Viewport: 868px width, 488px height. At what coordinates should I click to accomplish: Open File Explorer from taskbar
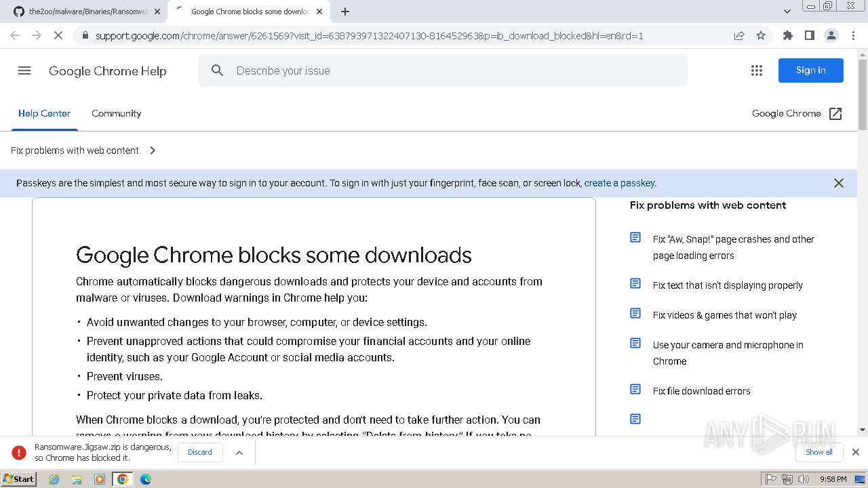[x=77, y=479]
